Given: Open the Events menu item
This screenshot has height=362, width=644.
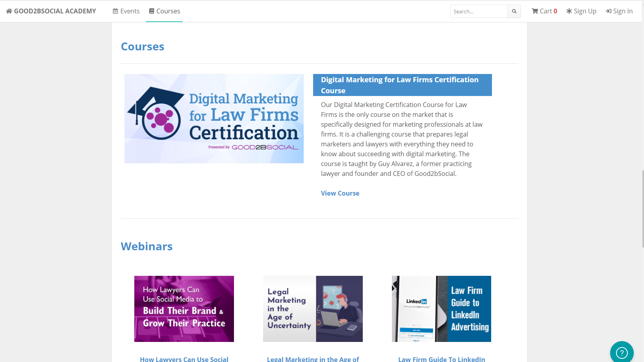Looking at the screenshot, I should (x=126, y=11).
